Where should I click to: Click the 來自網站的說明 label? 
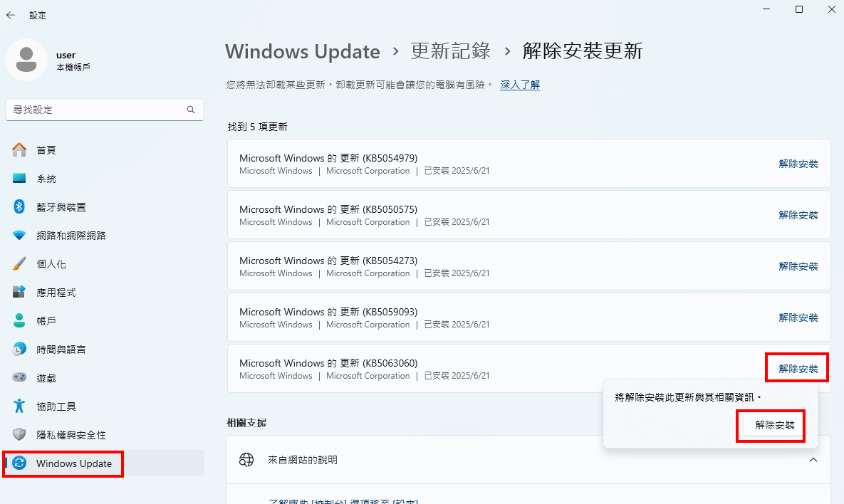pos(303,460)
